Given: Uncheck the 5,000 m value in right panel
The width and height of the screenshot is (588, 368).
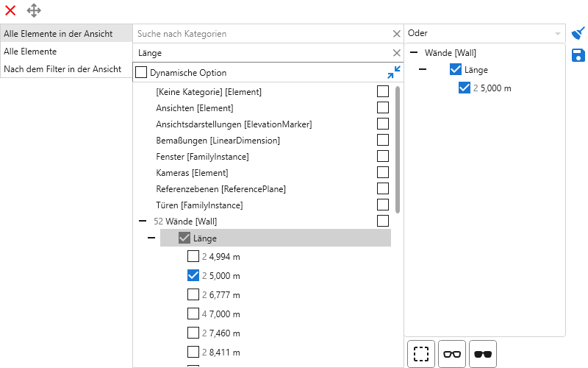Looking at the screenshot, I should (x=464, y=88).
